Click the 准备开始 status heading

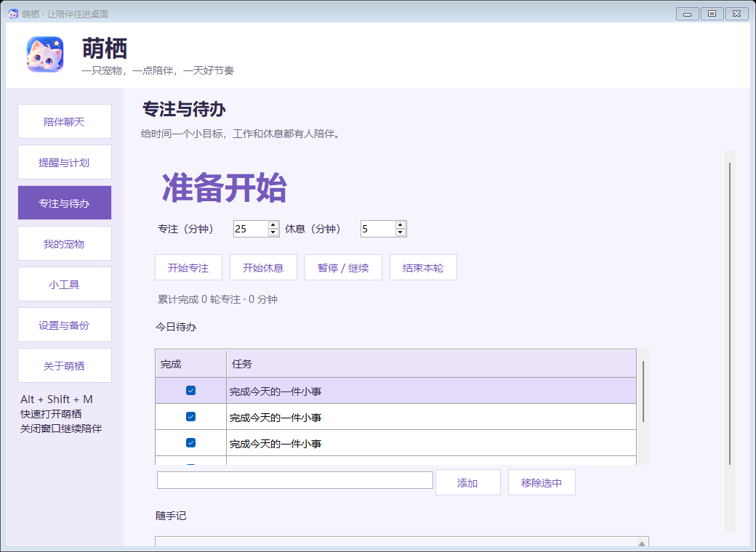pos(225,187)
